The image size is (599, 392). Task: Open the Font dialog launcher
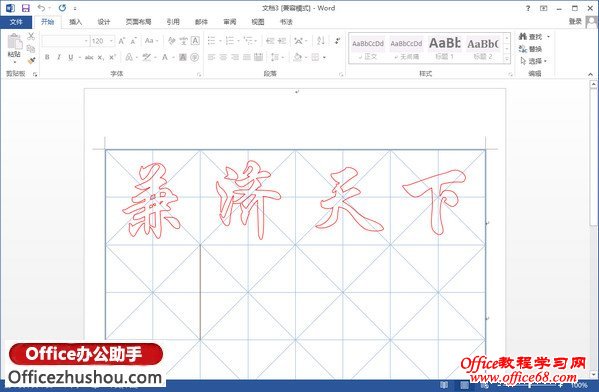tap(199, 75)
